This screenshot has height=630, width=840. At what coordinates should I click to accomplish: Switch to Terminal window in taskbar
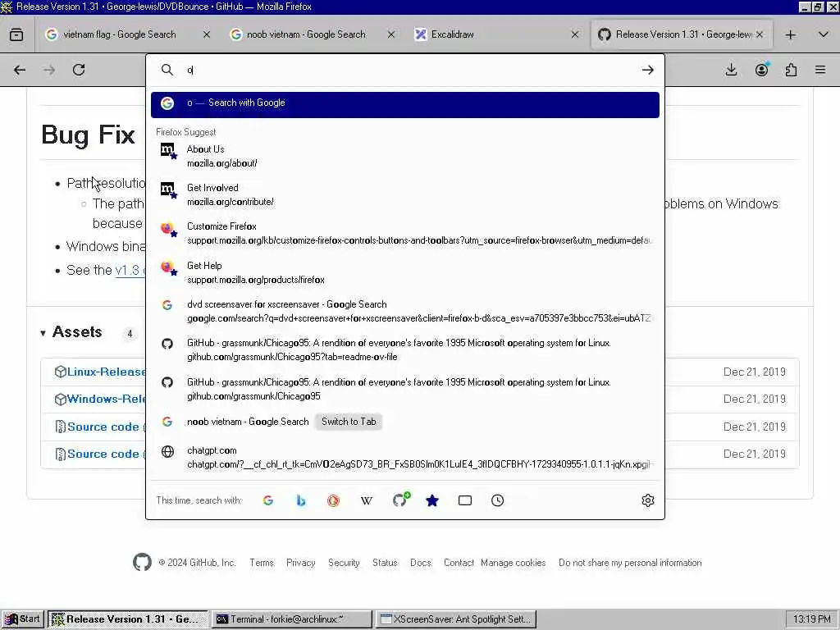tap(291, 619)
